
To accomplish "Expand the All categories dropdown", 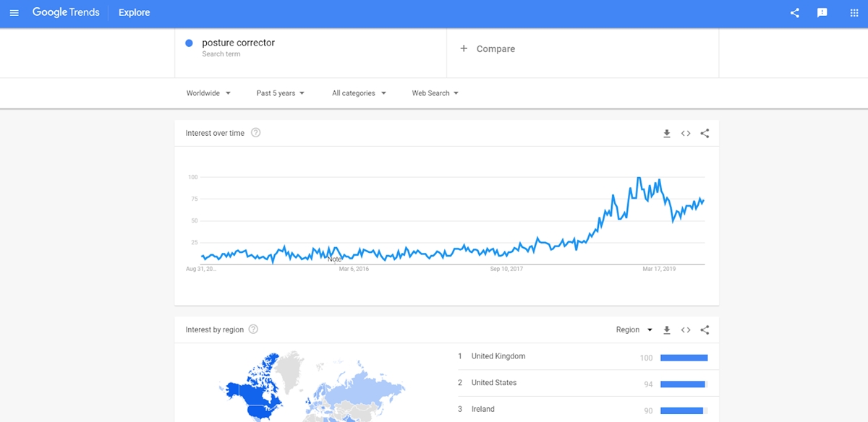I will click(x=359, y=93).
